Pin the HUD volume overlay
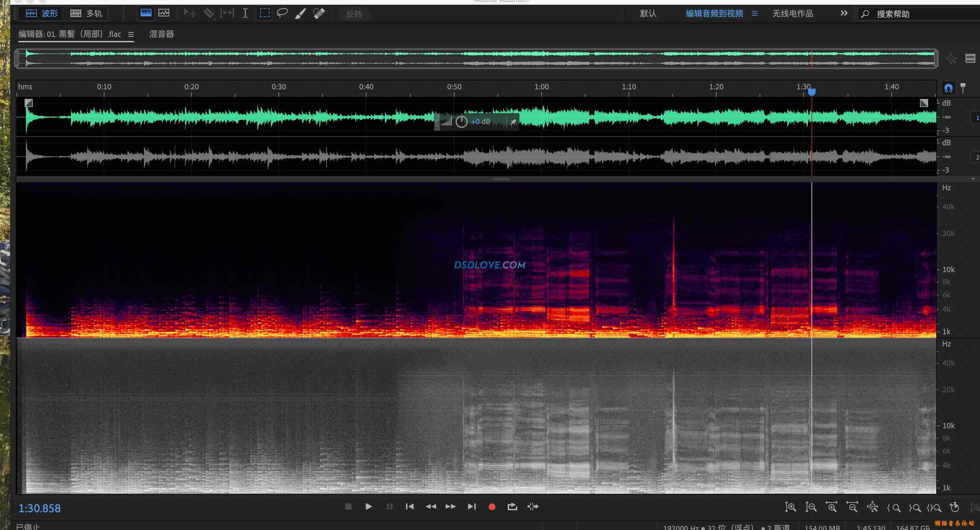 pyautogui.click(x=513, y=122)
